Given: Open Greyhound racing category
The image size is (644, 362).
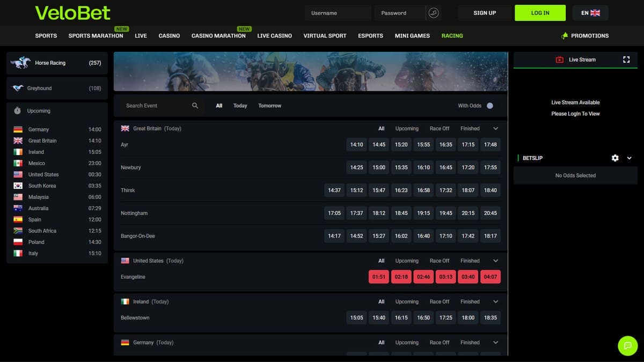Looking at the screenshot, I should pos(57,88).
